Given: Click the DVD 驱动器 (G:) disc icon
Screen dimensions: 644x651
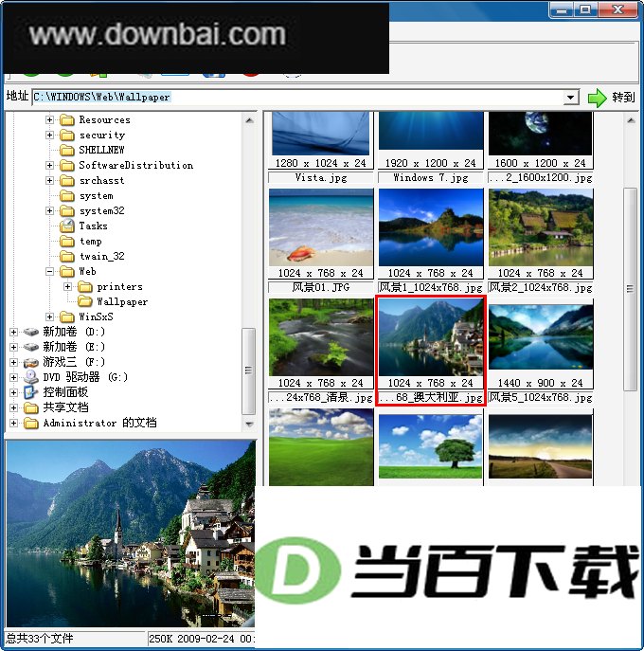Looking at the screenshot, I should click(30, 377).
